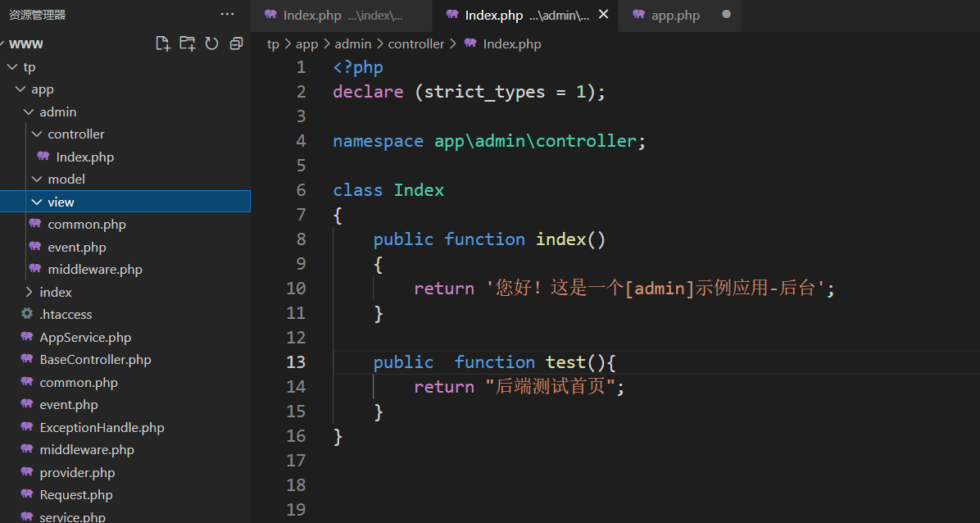
Task: Click the 'public function index()' line
Action: click(489, 239)
